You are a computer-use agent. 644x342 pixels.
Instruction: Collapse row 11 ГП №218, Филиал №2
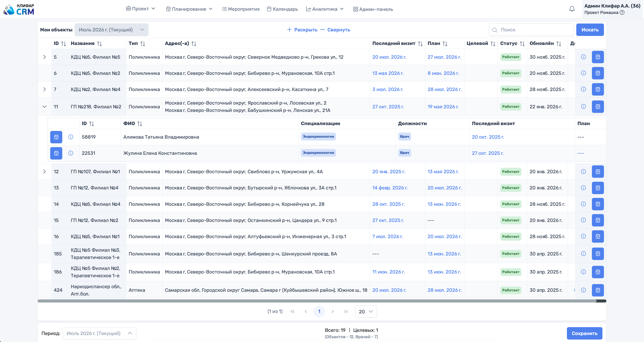45,107
